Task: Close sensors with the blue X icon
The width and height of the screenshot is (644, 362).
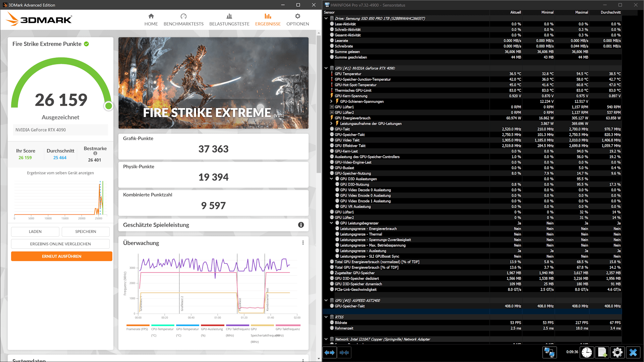Action: click(x=633, y=353)
